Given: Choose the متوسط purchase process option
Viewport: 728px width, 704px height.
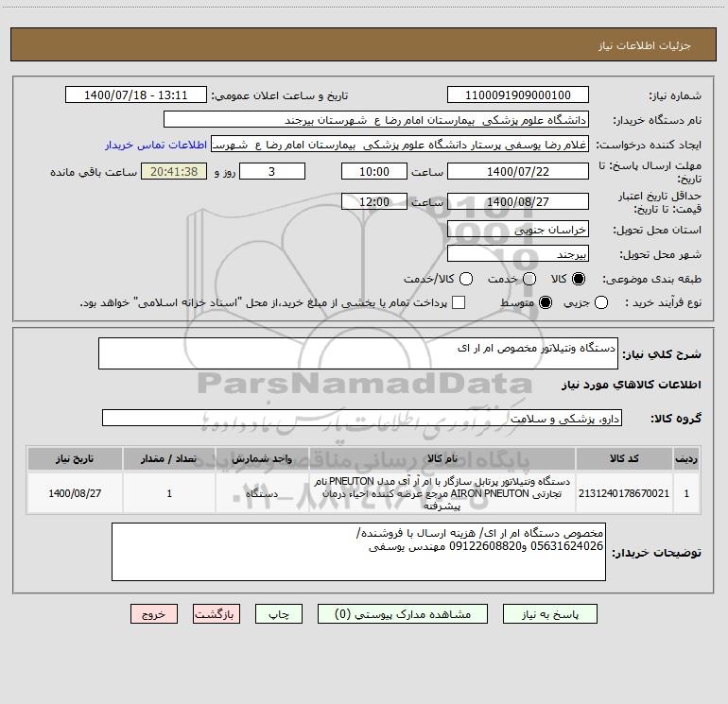Looking at the screenshot, I should coord(546,303).
